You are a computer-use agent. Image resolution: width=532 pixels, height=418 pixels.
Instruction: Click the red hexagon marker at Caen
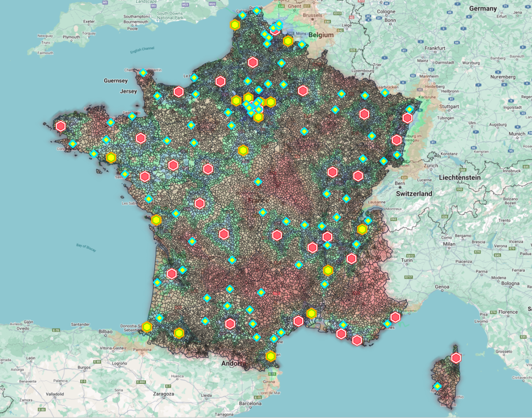[179, 92]
